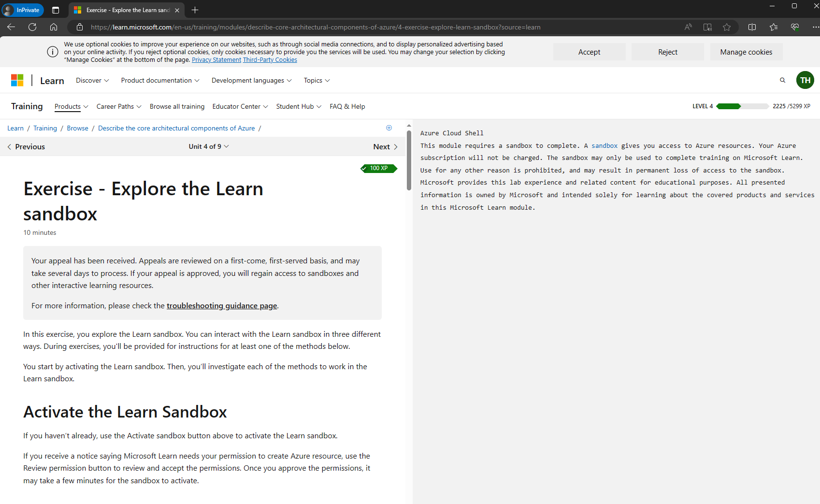Open browser settings and more menu
Image resolution: width=820 pixels, height=504 pixels.
coord(815,27)
